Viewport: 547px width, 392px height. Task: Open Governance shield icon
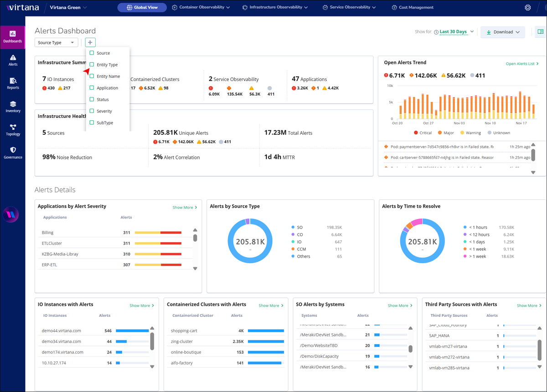13,153
